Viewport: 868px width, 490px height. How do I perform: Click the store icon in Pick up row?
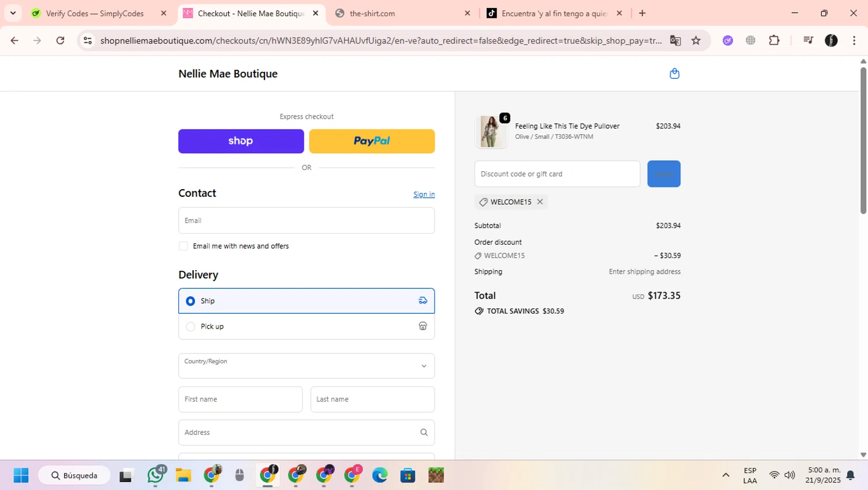[423, 326]
